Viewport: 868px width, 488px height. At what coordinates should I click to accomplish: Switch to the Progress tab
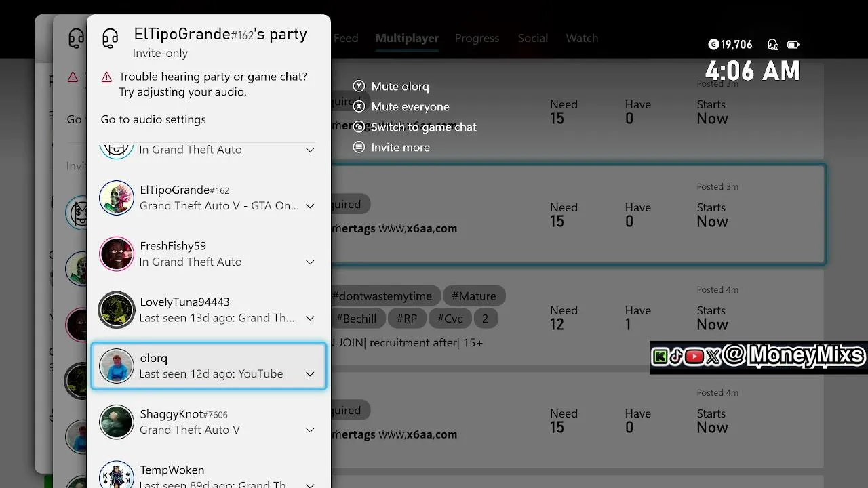477,38
